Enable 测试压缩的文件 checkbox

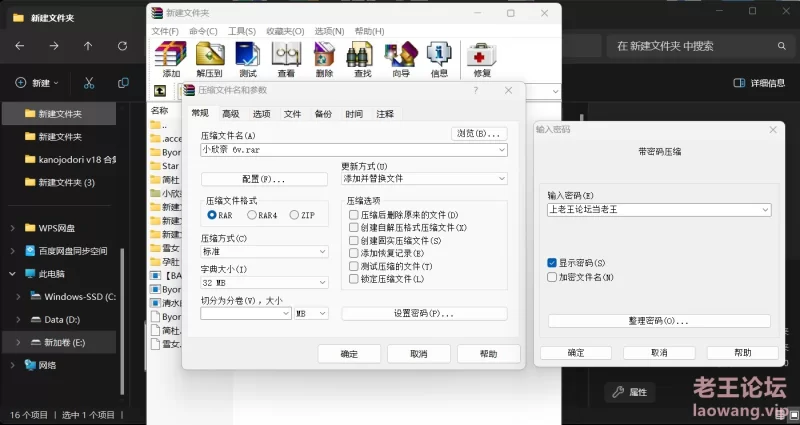(x=353, y=266)
